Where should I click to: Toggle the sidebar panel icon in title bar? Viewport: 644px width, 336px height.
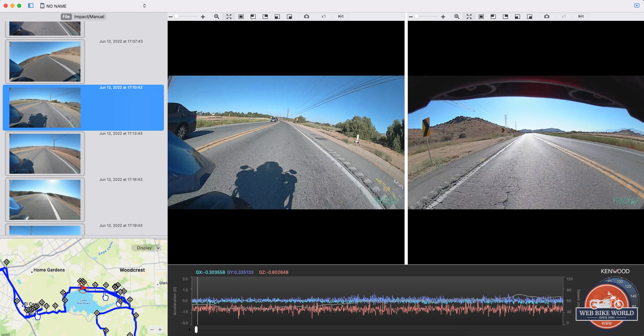31,6
